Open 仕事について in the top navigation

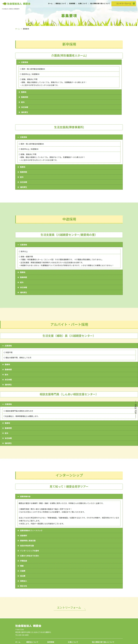click(x=83, y=4)
